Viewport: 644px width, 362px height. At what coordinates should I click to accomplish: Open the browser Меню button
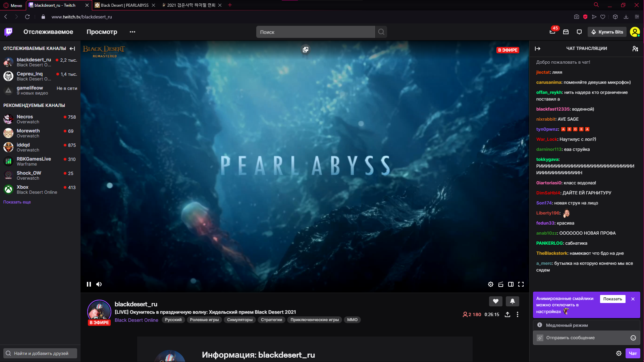(x=13, y=5)
